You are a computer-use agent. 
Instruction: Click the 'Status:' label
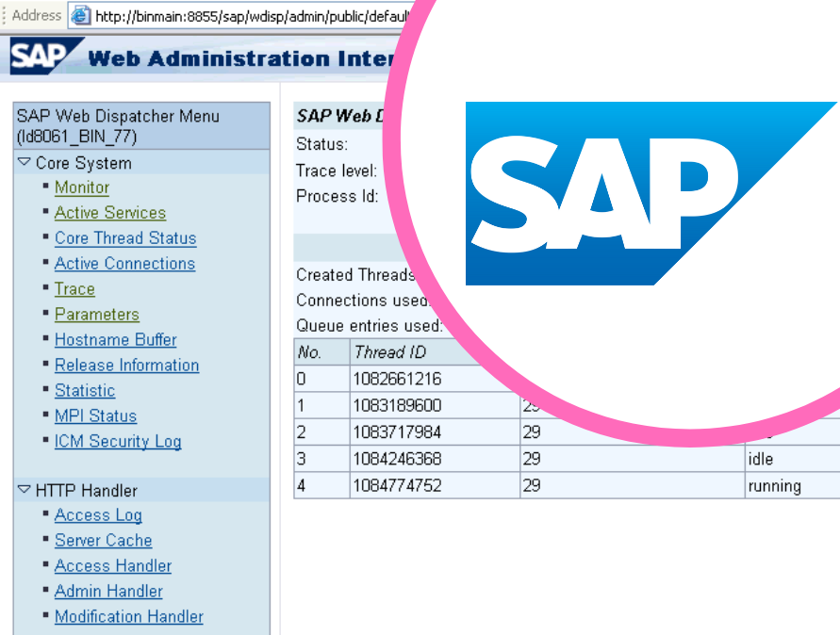point(322,144)
